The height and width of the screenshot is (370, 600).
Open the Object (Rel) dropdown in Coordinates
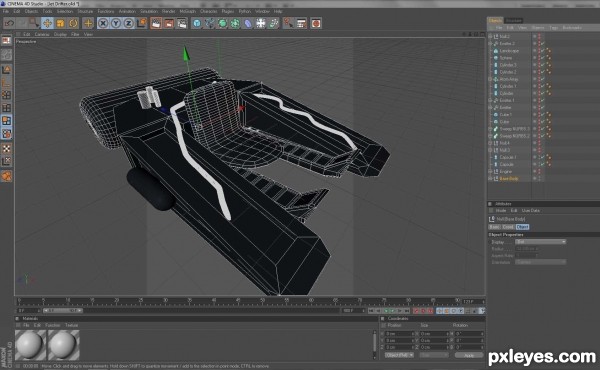(x=399, y=355)
